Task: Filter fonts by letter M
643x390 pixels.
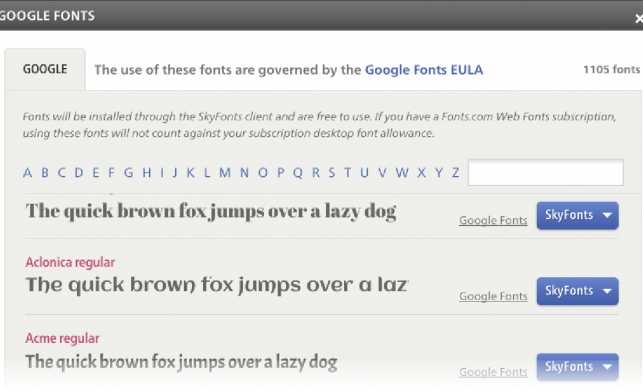Action: [x=225, y=173]
